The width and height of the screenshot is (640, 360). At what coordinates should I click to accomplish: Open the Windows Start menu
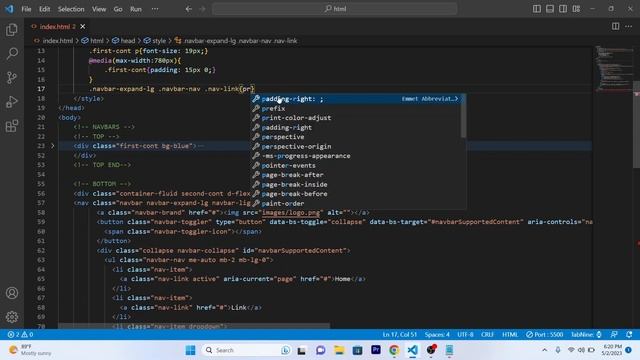pyautogui.click(x=190, y=350)
